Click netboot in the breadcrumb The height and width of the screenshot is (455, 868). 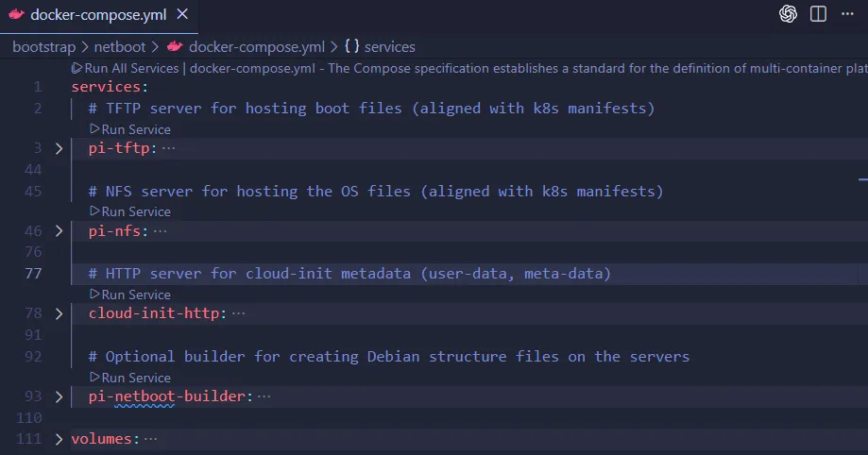point(120,47)
